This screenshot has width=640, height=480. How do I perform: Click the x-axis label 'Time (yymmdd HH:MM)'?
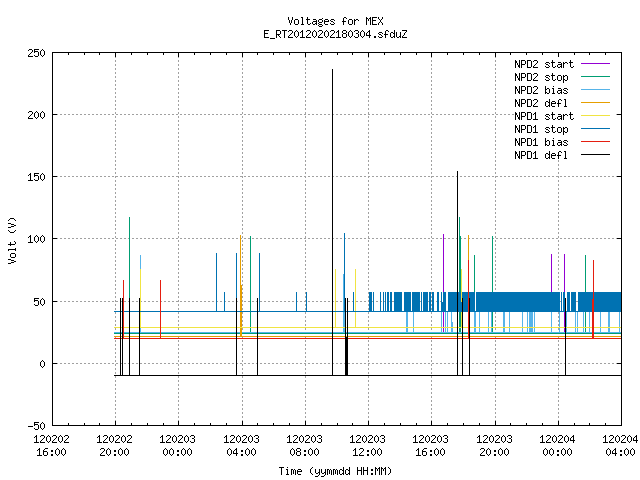[x=335, y=471]
